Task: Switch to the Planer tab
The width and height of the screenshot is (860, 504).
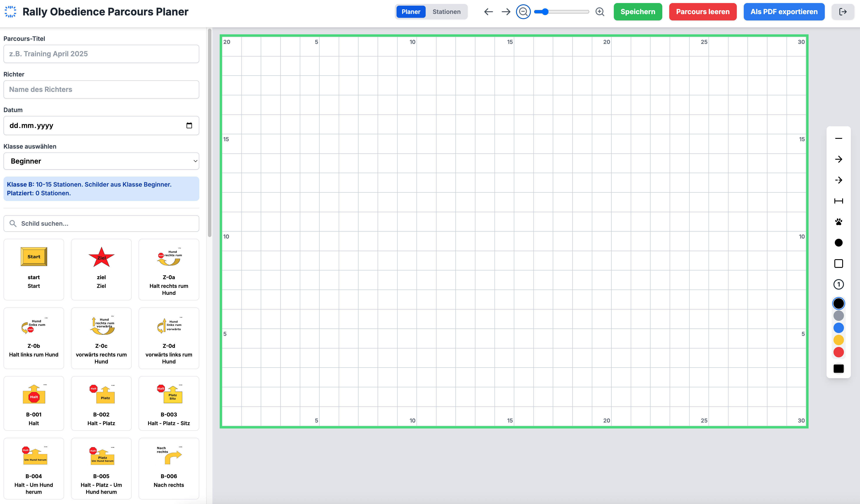Action: (410, 12)
